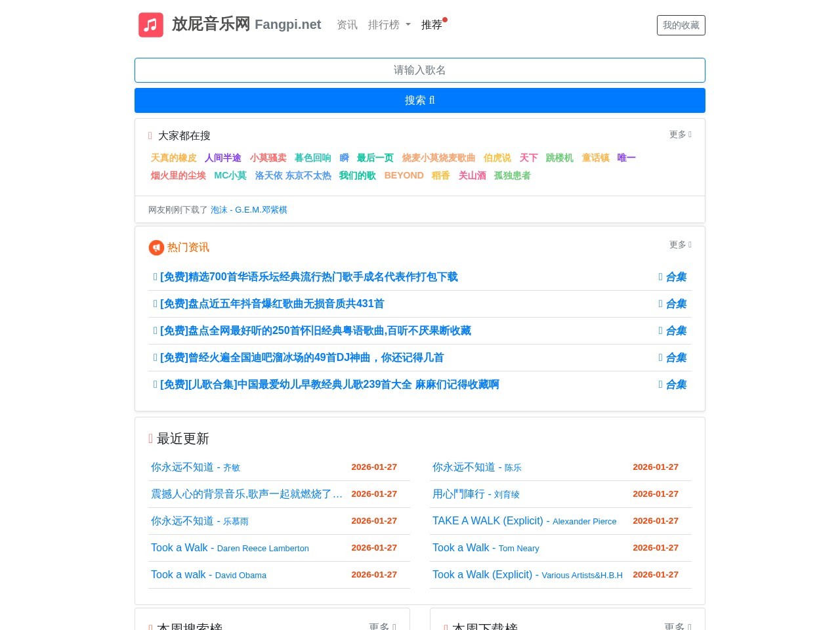
Task: Click the 请输入歌名 search input field
Action: (x=419, y=70)
